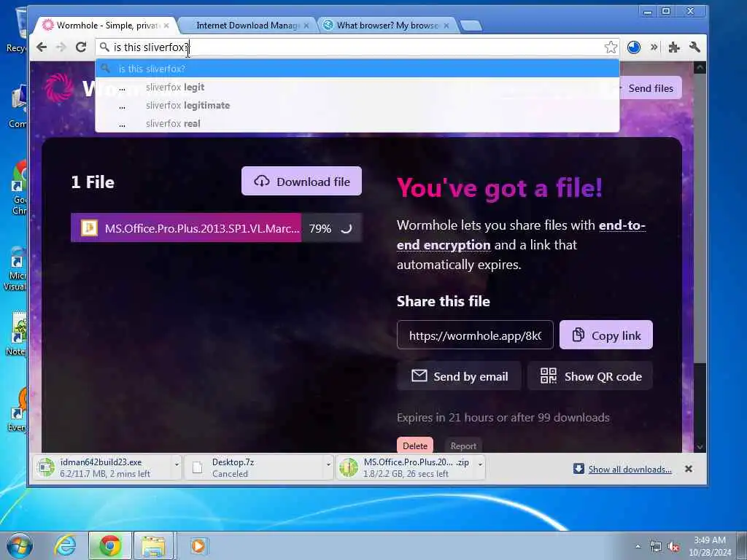Screen dimensions: 747x560
Task: Click the Send files button
Action: 650,88
